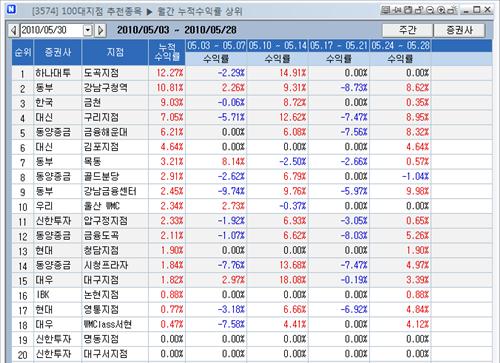
Task: Sort by the 지점 column header
Action: (x=115, y=52)
